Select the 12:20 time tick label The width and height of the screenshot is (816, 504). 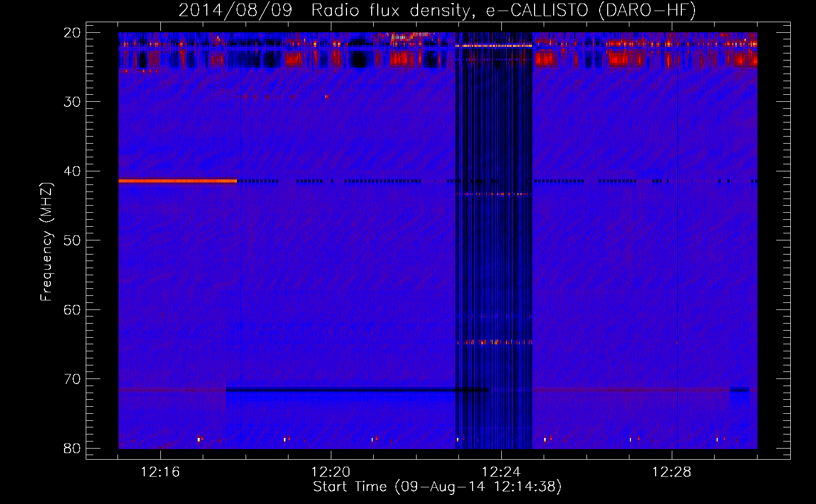pyautogui.click(x=331, y=472)
